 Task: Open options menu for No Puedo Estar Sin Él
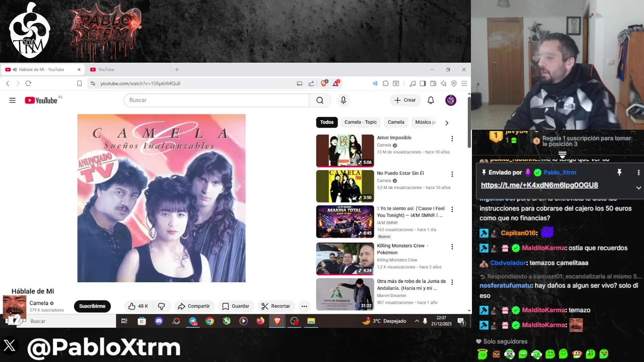point(452,174)
